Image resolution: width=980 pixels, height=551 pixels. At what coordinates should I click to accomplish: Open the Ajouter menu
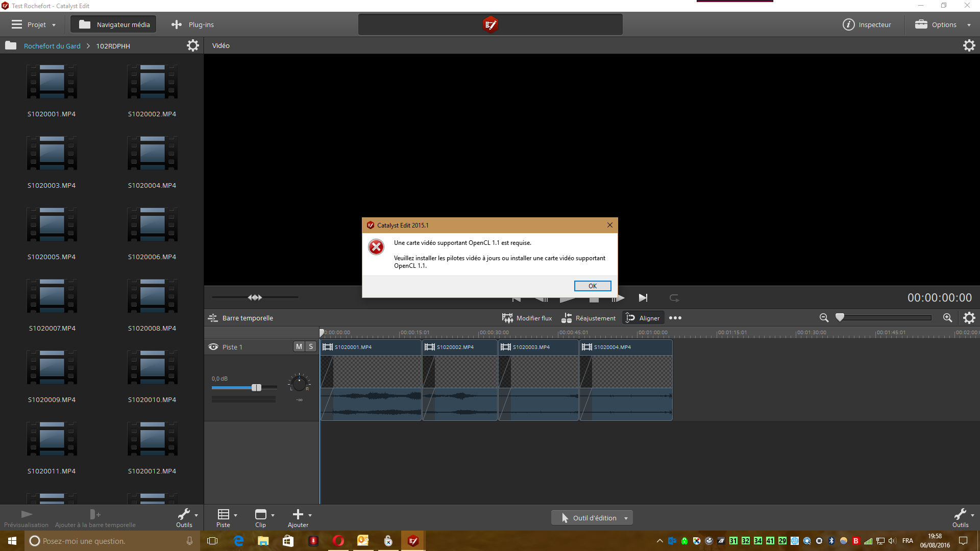[x=300, y=518]
